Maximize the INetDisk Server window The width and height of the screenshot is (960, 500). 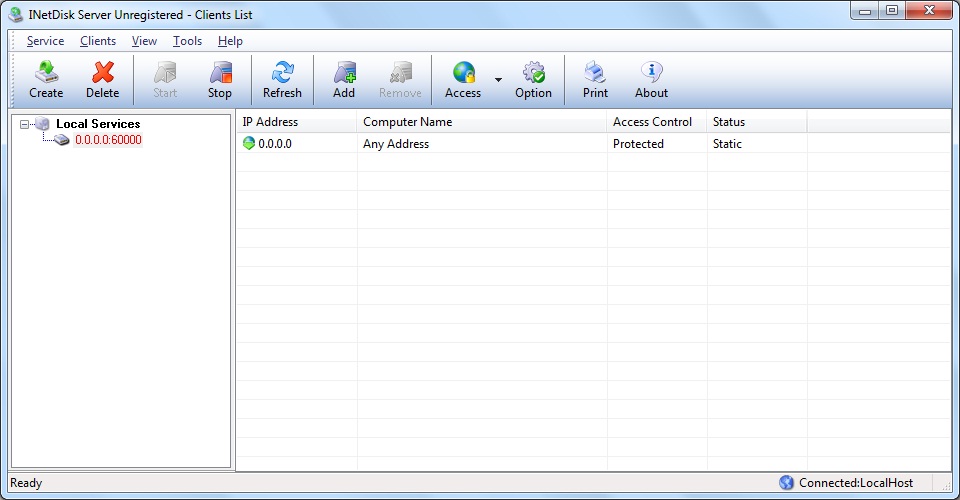(892, 10)
